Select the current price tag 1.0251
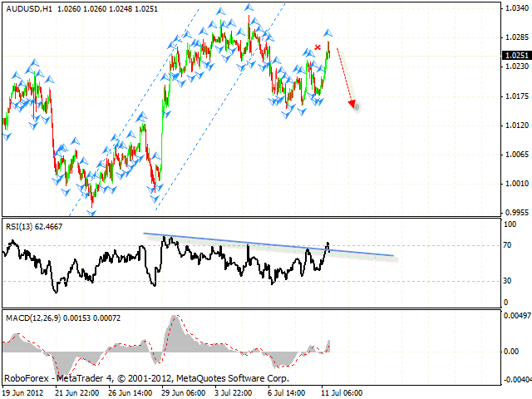 [515, 55]
